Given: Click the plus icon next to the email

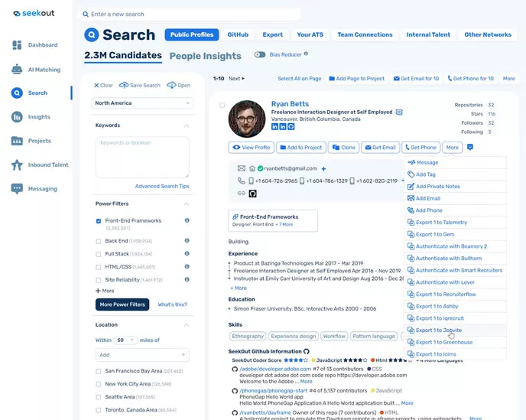Looking at the screenshot, I should point(323,168).
